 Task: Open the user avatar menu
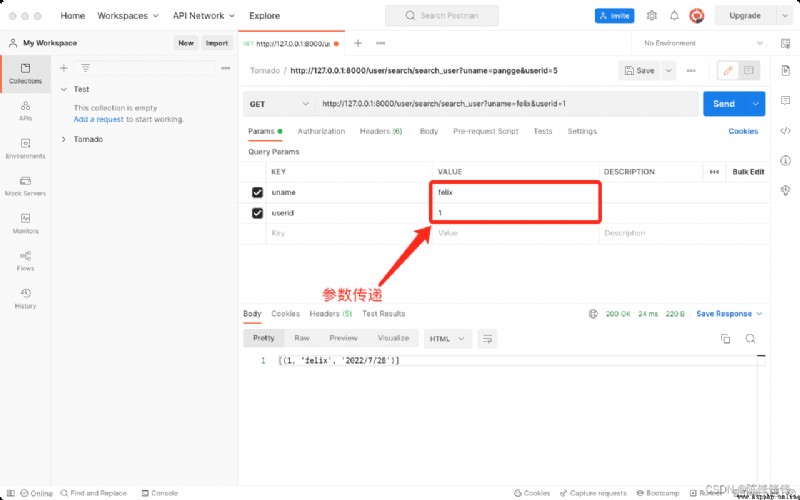(696, 16)
